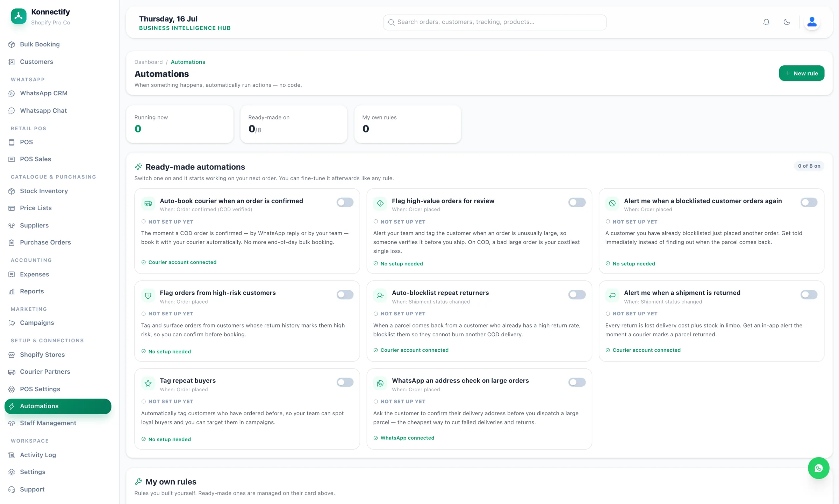Image resolution: width=839 pixels, height=504 pixels.
Task: Focus the search orders, customers field
Action: tap(494, 22)
